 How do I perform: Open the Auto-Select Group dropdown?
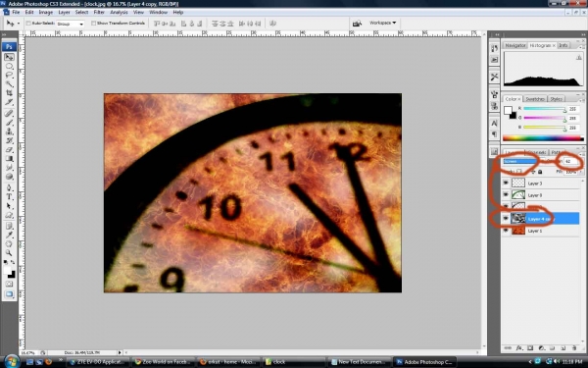(71, 24)
